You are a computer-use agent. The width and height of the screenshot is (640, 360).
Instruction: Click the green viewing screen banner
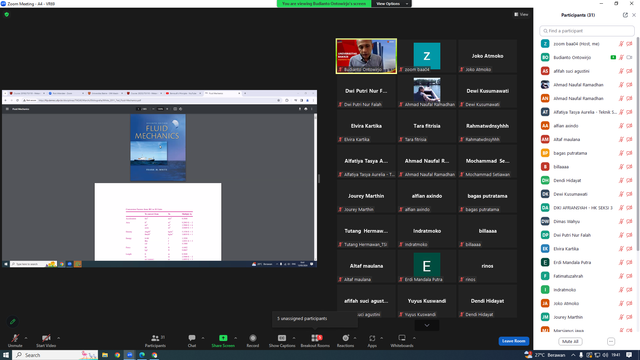[x=324, y=4]
